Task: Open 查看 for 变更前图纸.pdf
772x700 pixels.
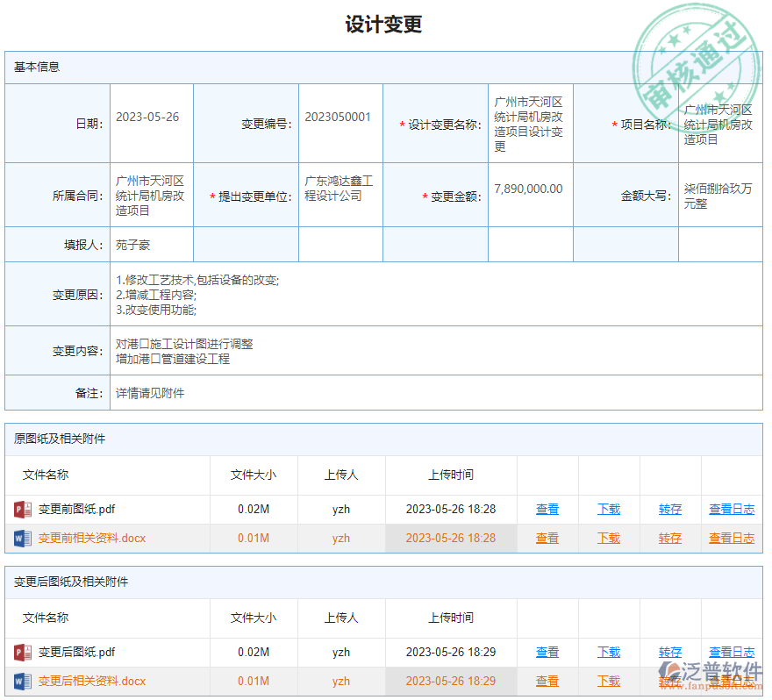Action: 547,509
